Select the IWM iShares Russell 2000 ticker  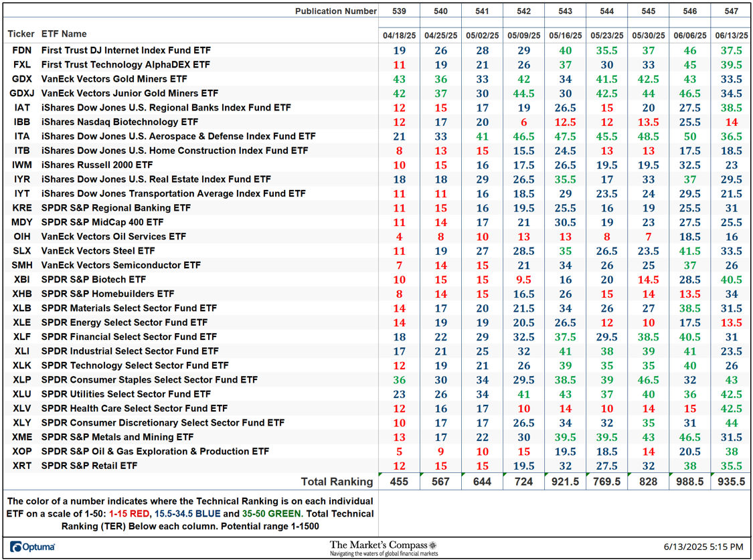(x=22, y=165)
